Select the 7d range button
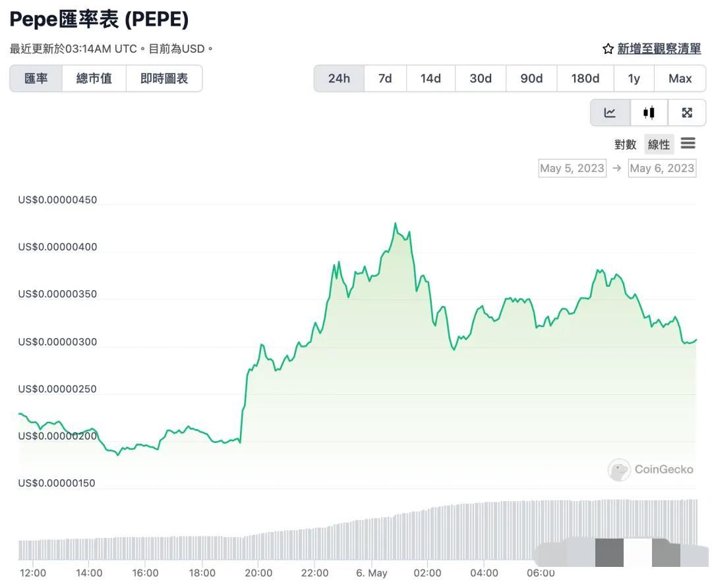The height and width of the screenshot is (588, 712). tap(384, 78)
